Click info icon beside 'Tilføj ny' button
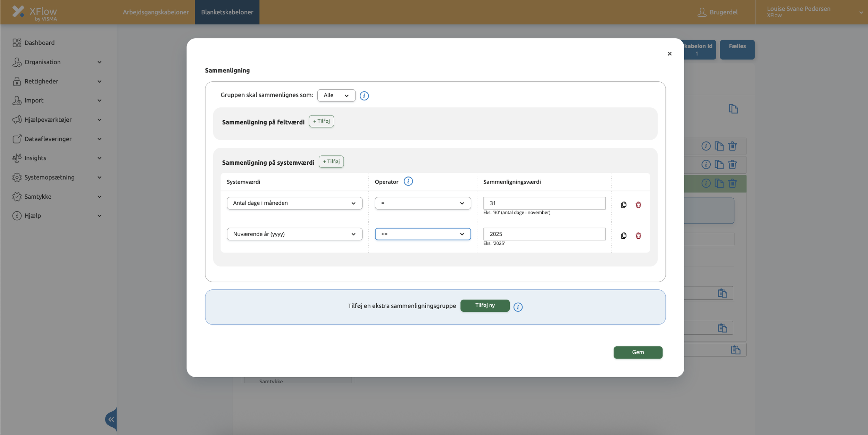 pyautogui.click(x=518, y=307)
